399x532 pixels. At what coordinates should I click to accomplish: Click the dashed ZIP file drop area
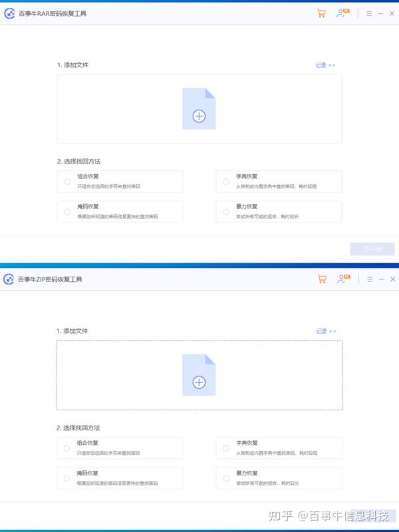coord(199,375)
